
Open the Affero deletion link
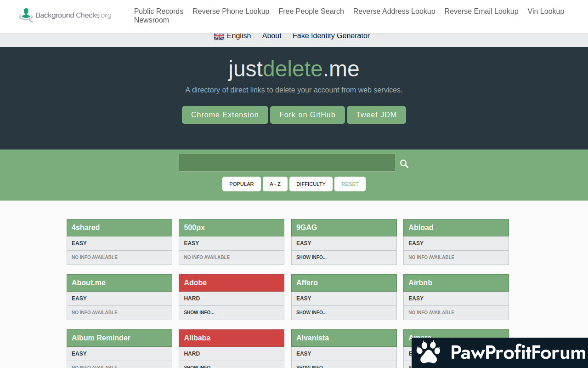pyautogui.click(x=344, y=283)
